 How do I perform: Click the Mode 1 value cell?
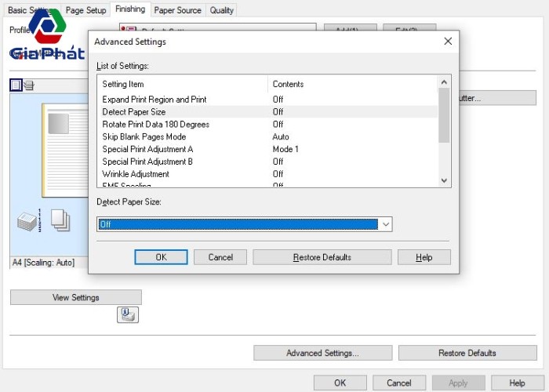285,149
